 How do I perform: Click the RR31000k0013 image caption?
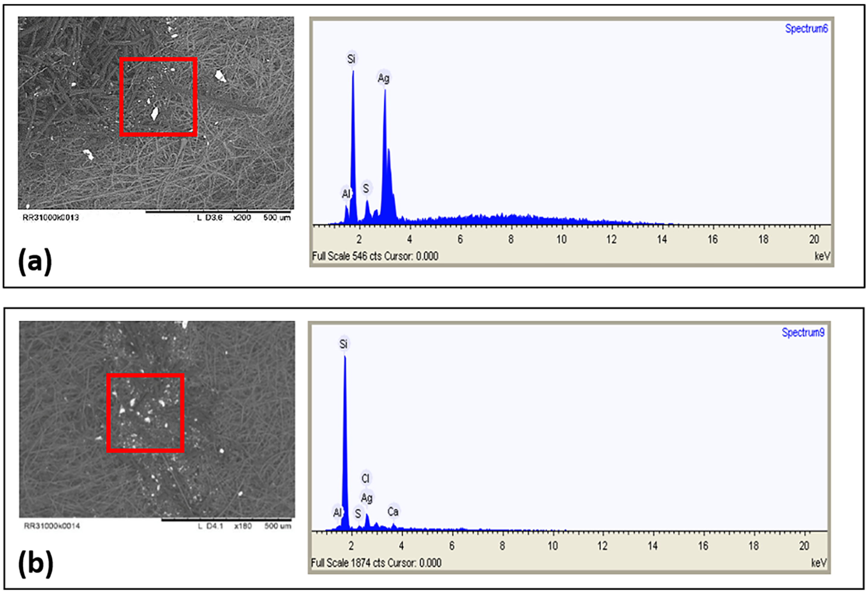pyautogui.click(x=51, y=217)
